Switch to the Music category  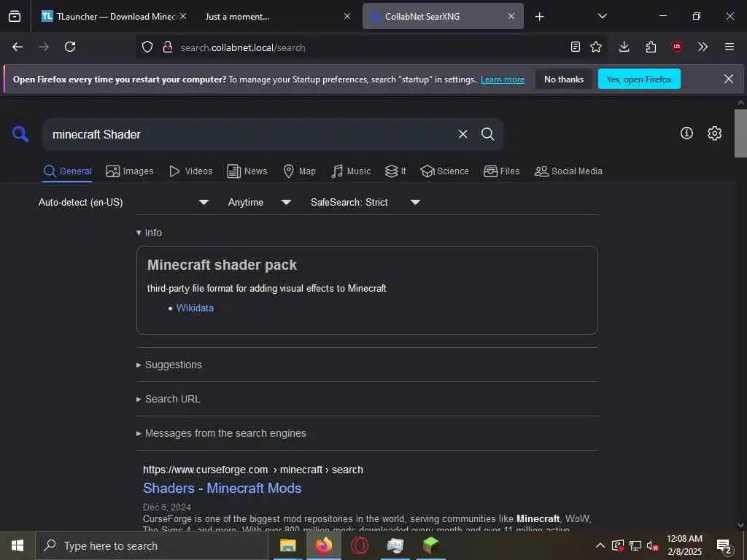pyautogui.click(x=351, y=171)
